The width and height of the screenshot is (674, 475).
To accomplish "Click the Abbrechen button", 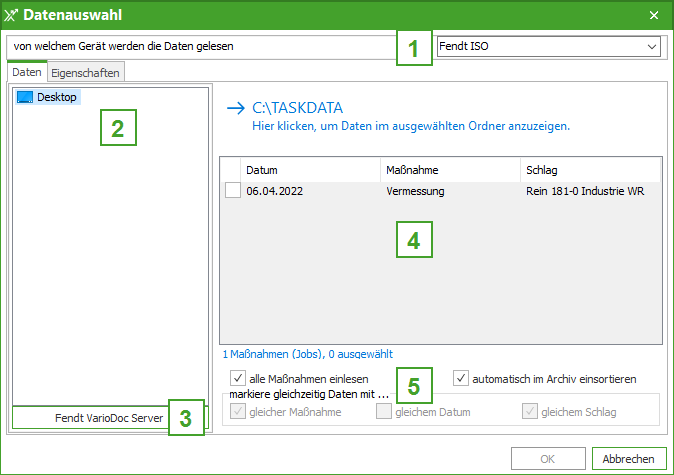I will (x=629, y=458).
